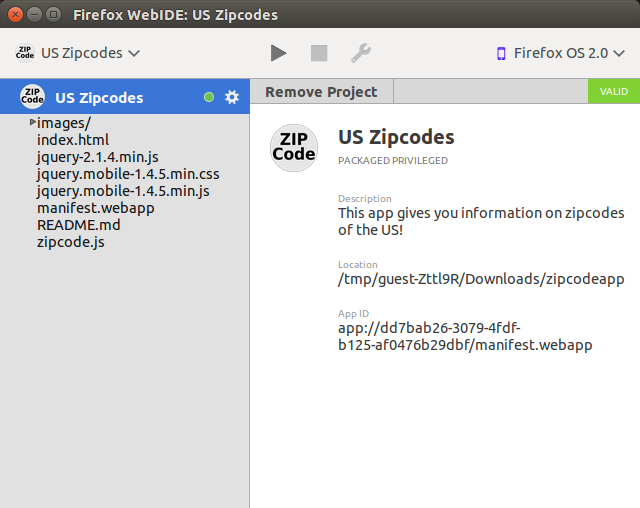Open index.html in the file tree
This screenshot has width=640, height=508.
point(73,140)
